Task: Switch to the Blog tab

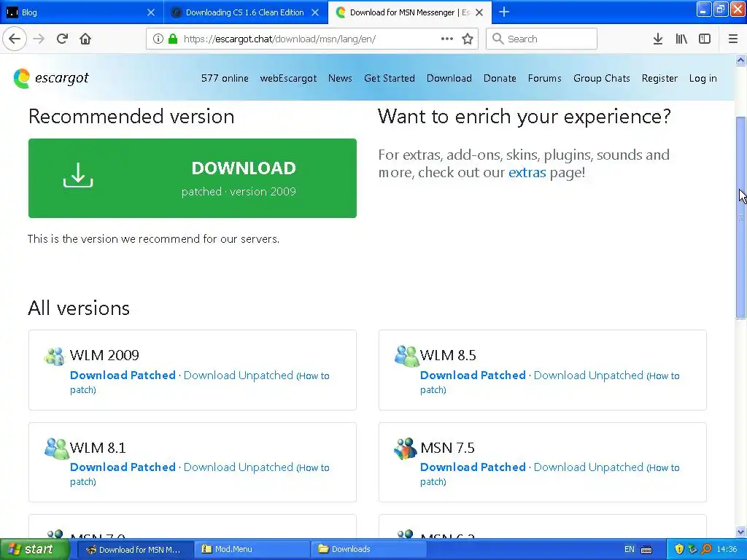Action: [x=81, y=12]
